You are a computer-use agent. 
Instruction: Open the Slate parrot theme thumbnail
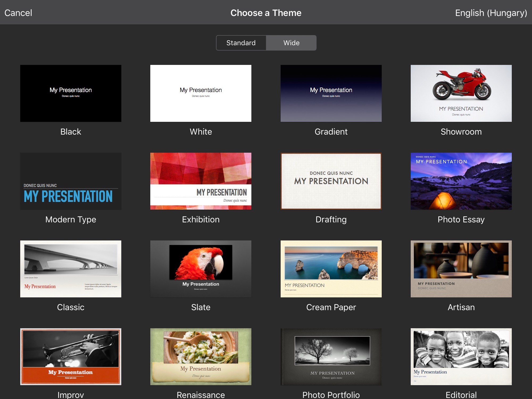[x=201, y=269]
